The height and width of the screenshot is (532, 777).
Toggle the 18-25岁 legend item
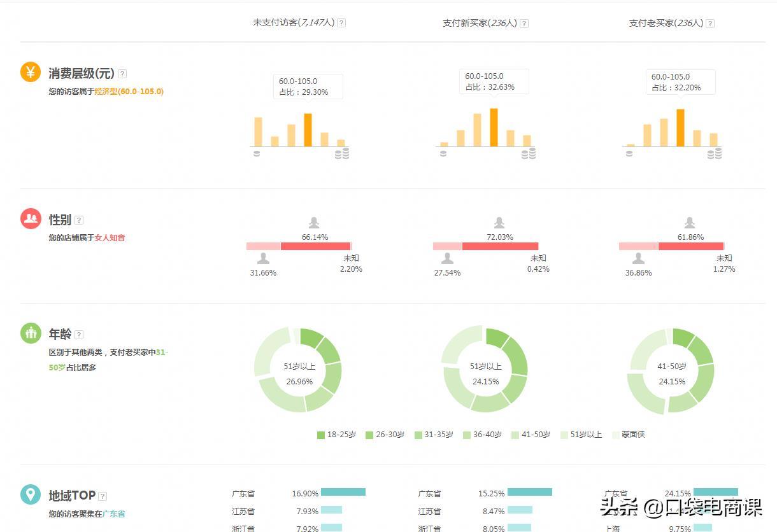[x=336, y=435]
